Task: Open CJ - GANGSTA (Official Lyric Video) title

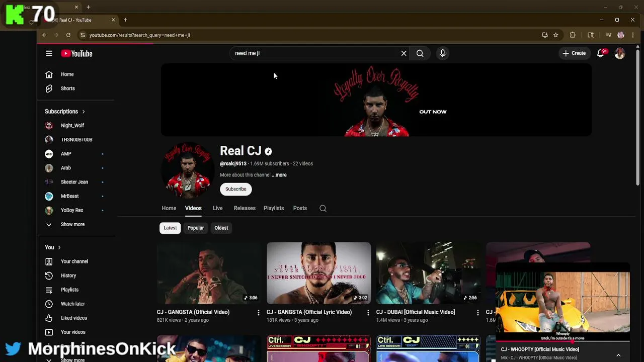Action: click(x=309, y=312)
